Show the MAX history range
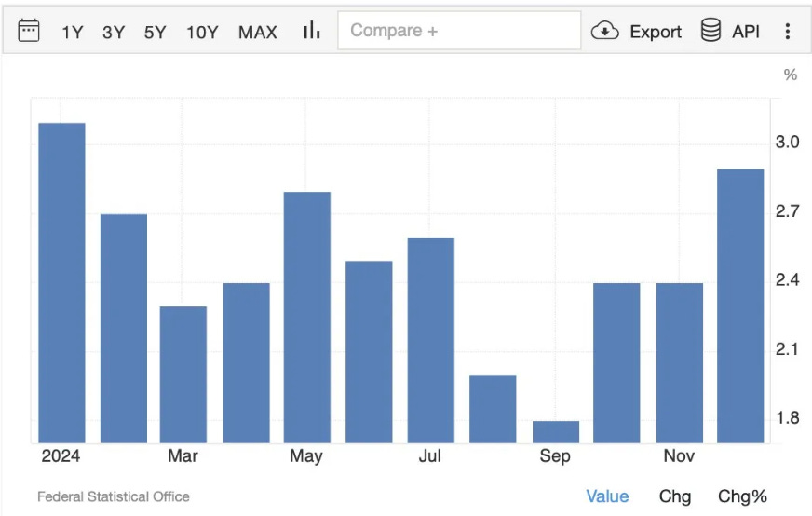Viewport: 812px width, 516px height. click(257, 32)
